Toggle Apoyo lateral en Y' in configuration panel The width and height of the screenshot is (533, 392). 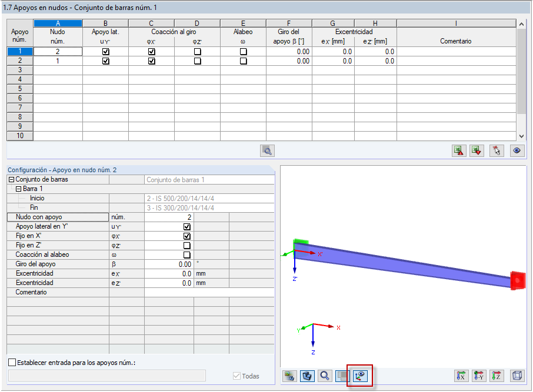click(x=187, y=227)
